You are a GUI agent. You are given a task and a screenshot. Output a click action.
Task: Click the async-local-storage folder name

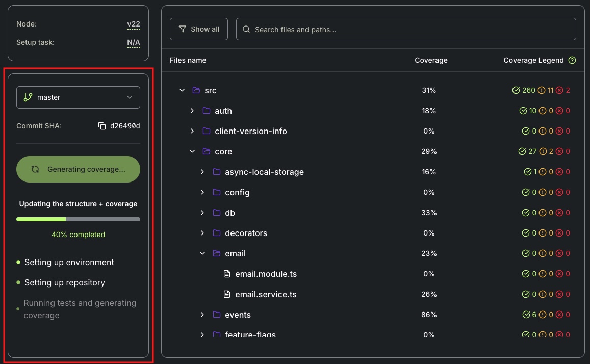point(264,172)
